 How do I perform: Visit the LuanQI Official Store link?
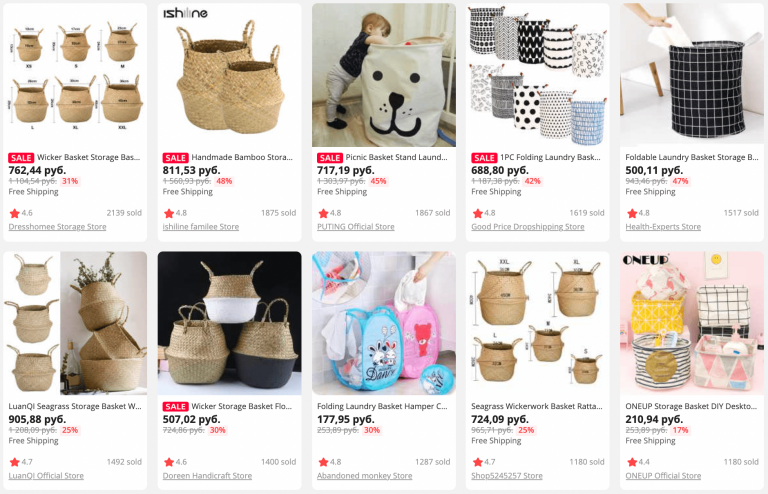click(x=46, y=475)
